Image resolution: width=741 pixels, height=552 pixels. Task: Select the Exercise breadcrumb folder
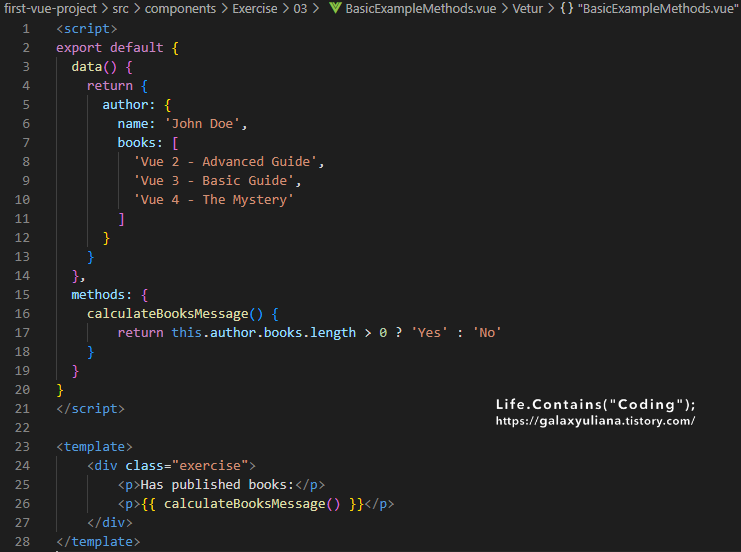point(255,9)
